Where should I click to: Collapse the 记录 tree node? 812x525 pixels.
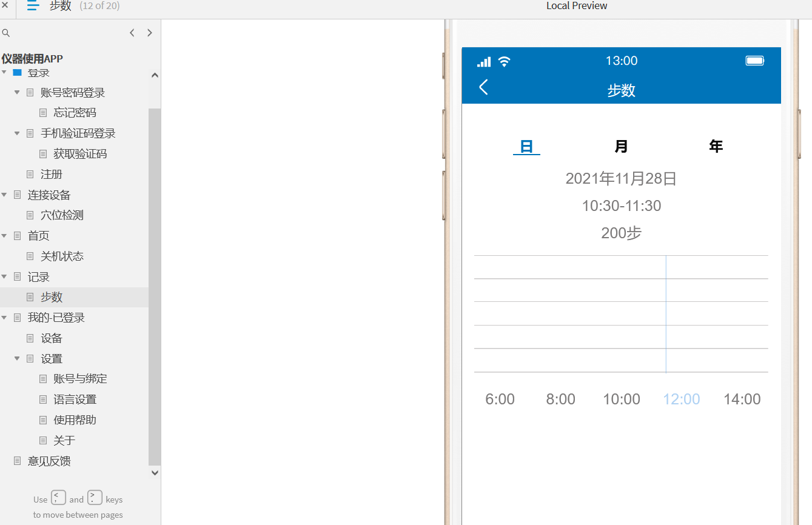pos(4,276)
